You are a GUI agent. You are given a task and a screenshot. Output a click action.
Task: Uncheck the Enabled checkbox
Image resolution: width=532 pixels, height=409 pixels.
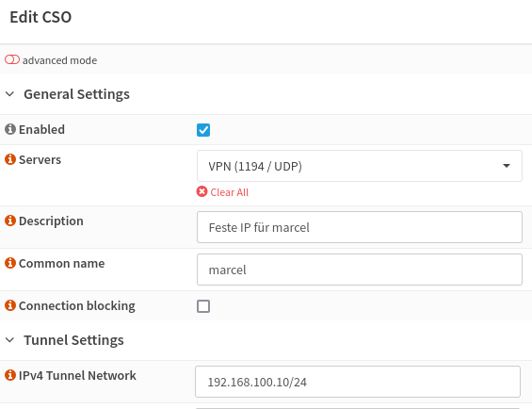(203, 130)
